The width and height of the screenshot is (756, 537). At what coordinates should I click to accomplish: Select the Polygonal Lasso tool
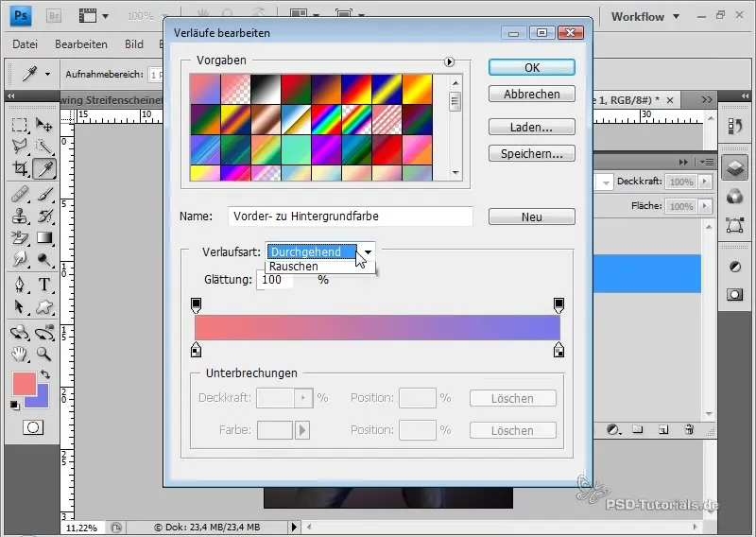click(19, 147)
